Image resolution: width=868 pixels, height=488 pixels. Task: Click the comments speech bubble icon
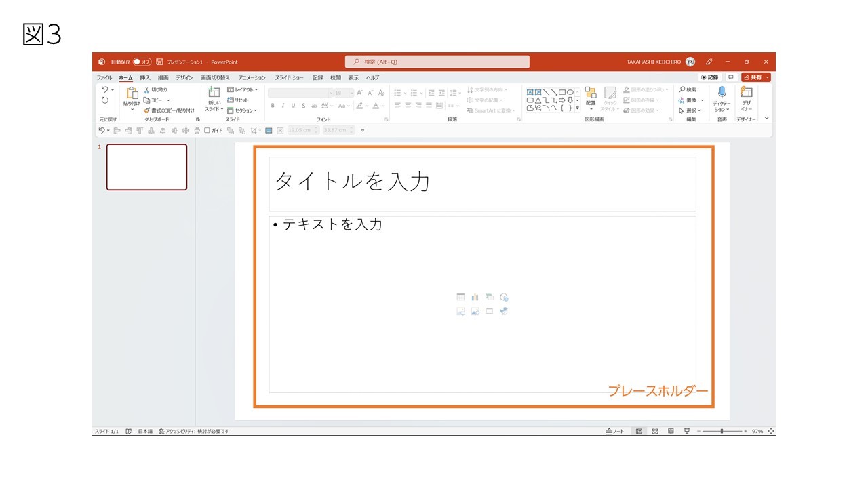[731, 77]
